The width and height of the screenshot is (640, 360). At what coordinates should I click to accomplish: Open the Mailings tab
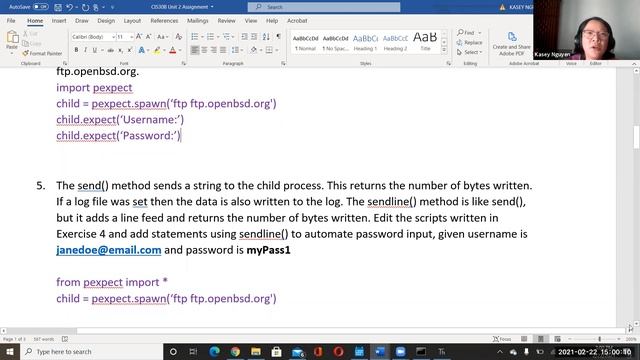tap(198, 20)
